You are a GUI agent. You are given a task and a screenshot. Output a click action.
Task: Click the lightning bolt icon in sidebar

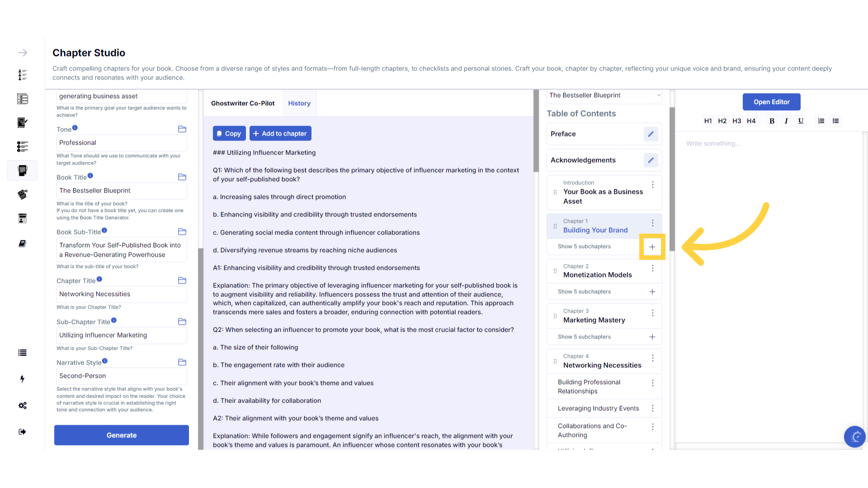pos(22,379)
